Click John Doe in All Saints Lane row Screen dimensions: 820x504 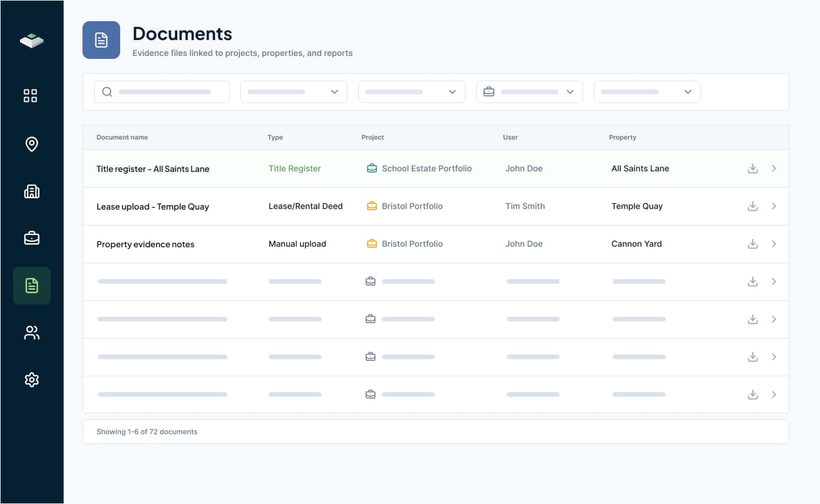point(524,168)
